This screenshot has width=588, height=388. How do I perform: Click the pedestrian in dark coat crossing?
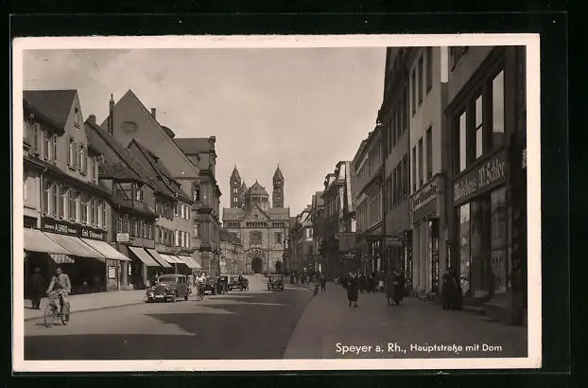pos(353,289)
